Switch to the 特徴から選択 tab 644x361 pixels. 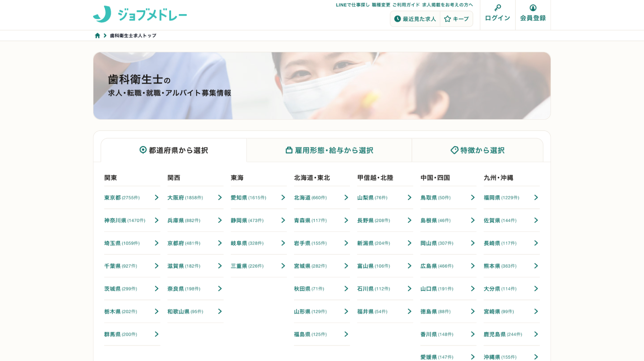click(x=480, y=150)
